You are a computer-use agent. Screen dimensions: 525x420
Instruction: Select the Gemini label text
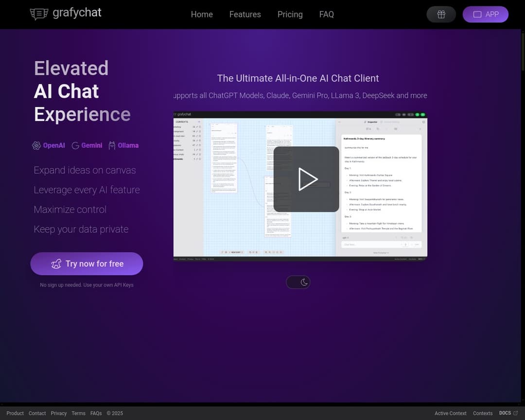pos(92,145)
